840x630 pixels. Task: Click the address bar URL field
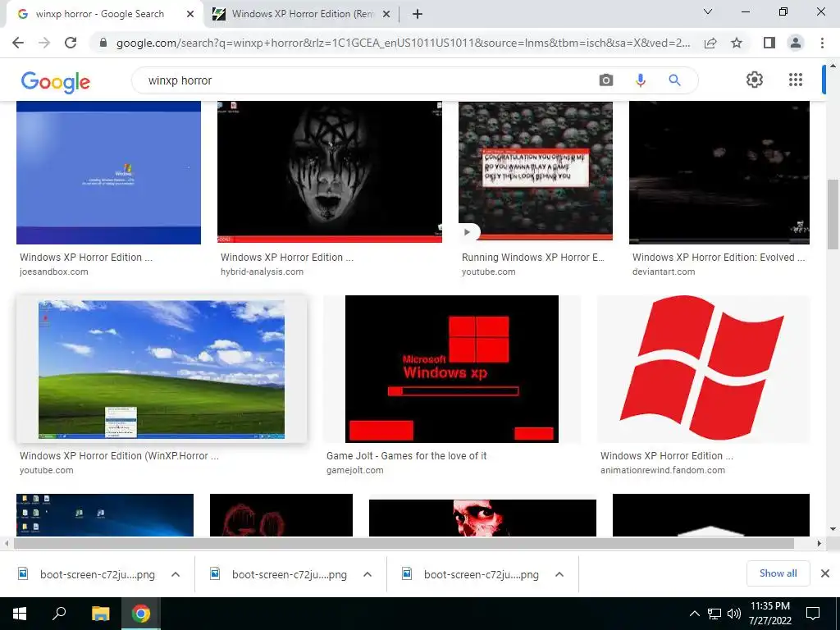click(403, 43)
